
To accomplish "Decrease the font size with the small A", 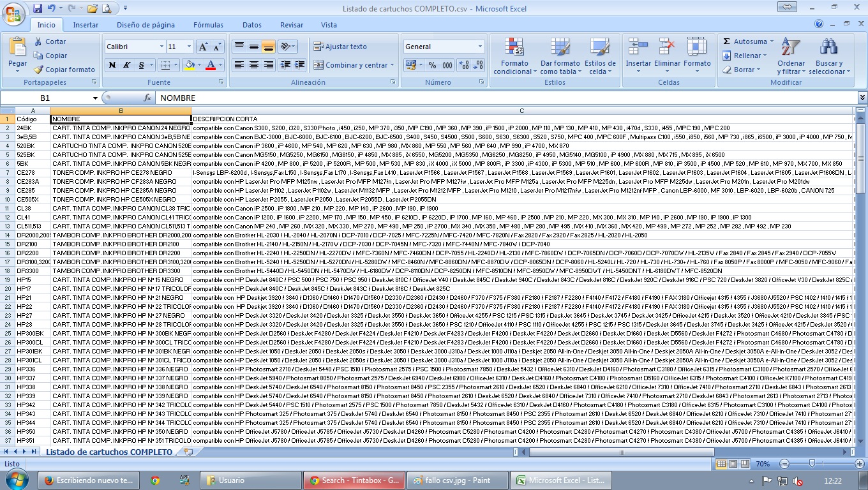I will [x=216, y=47].
